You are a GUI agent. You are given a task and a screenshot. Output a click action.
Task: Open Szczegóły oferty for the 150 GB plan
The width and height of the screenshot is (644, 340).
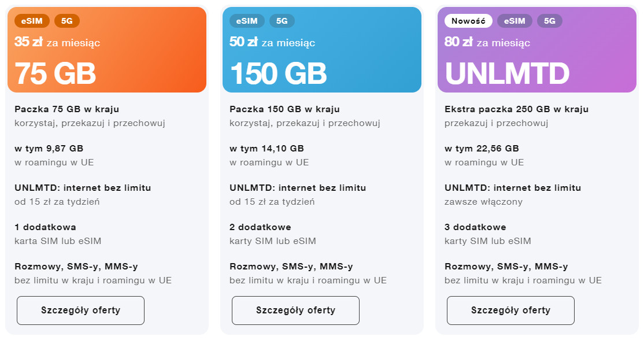point(296,311)
